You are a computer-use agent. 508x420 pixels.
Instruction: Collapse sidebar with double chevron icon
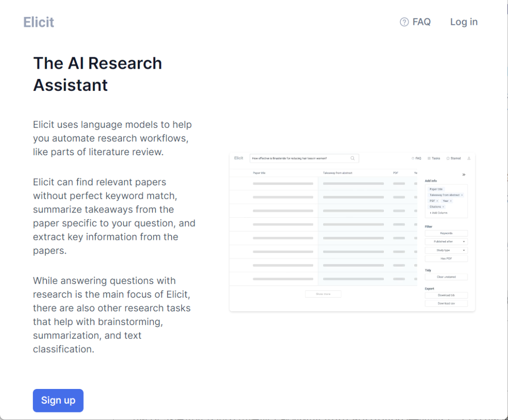464,174
